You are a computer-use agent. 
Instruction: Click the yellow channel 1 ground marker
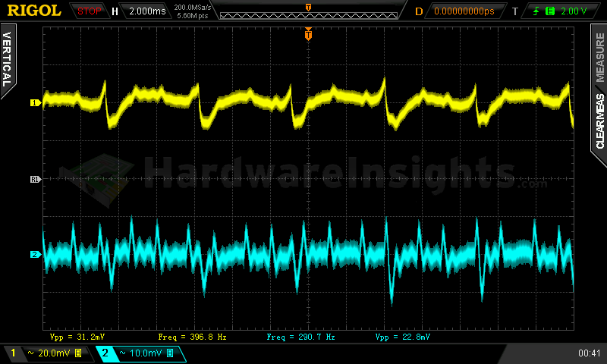(x=34, y=102)
